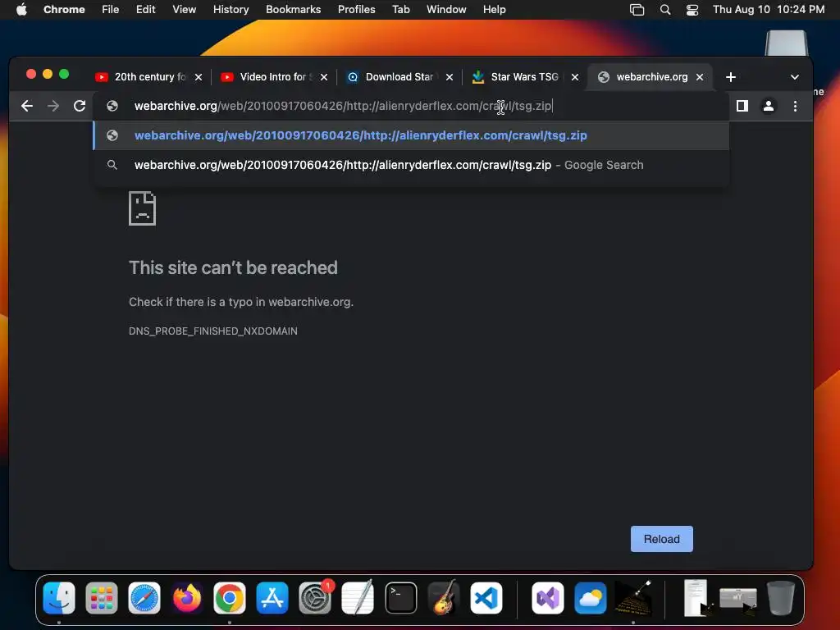Open the Trash in the dock
Image resolution: width=840 pixels, height=630 pixels.
[781, 598]
